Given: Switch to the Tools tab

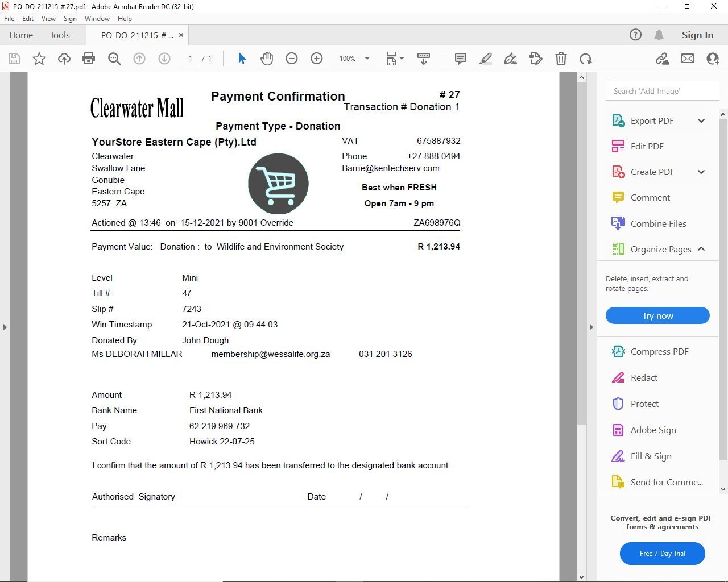Looking at the screenshot, I should [x=60, y=35].
